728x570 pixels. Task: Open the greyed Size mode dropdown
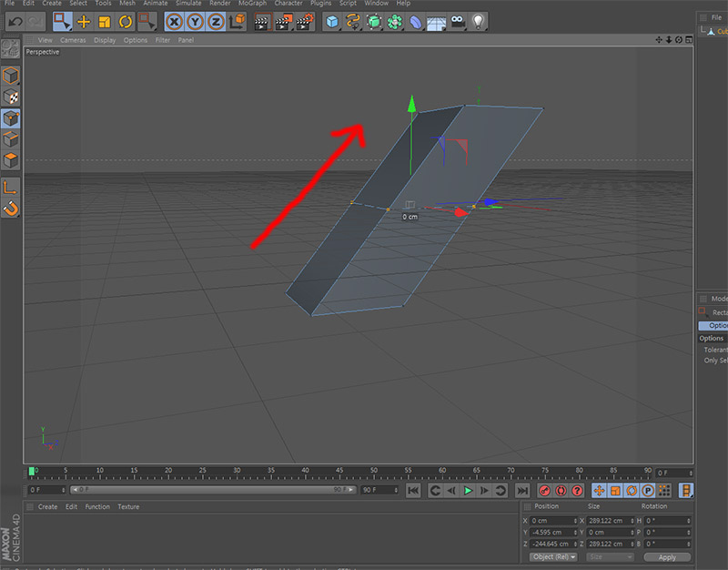(610, 557)
